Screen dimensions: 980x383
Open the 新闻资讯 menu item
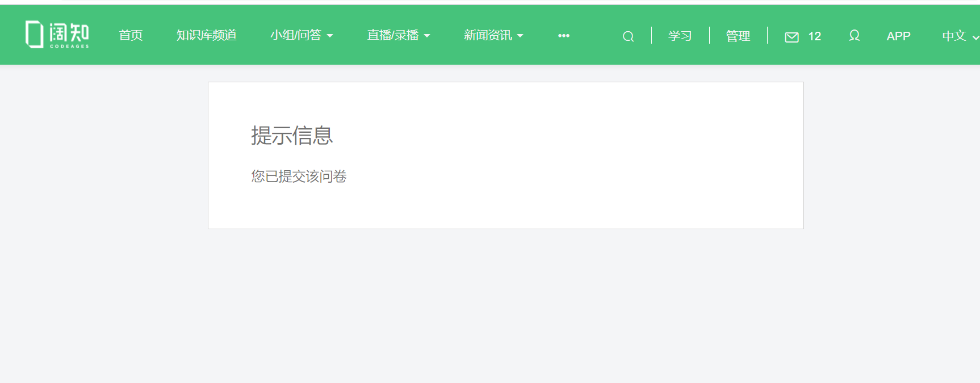488,35
